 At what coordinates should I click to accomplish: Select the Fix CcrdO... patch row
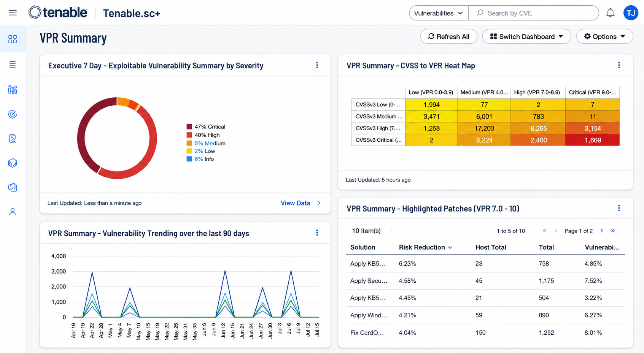[x=485, y=332]
